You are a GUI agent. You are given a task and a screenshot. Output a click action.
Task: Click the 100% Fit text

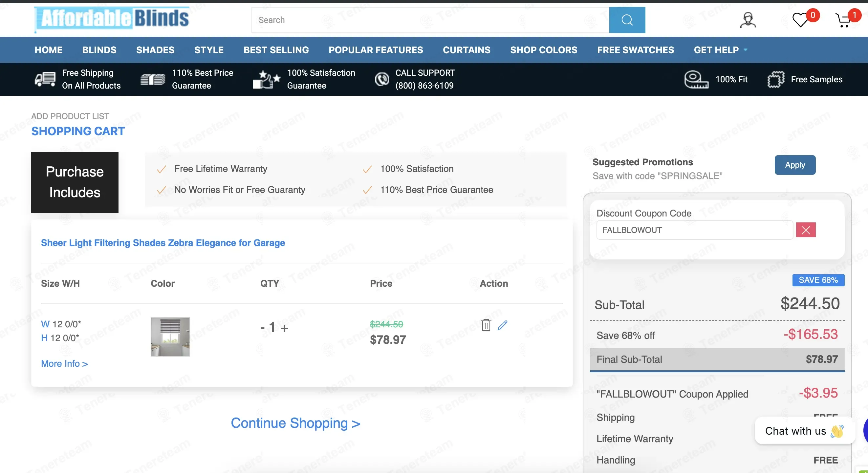pos(731,79)
